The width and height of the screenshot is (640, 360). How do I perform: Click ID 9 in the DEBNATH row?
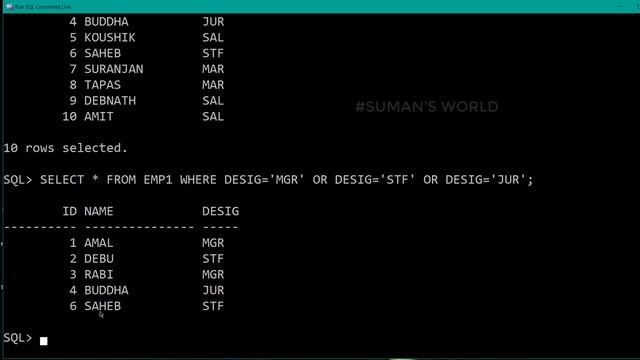click(x=73, y=101)
